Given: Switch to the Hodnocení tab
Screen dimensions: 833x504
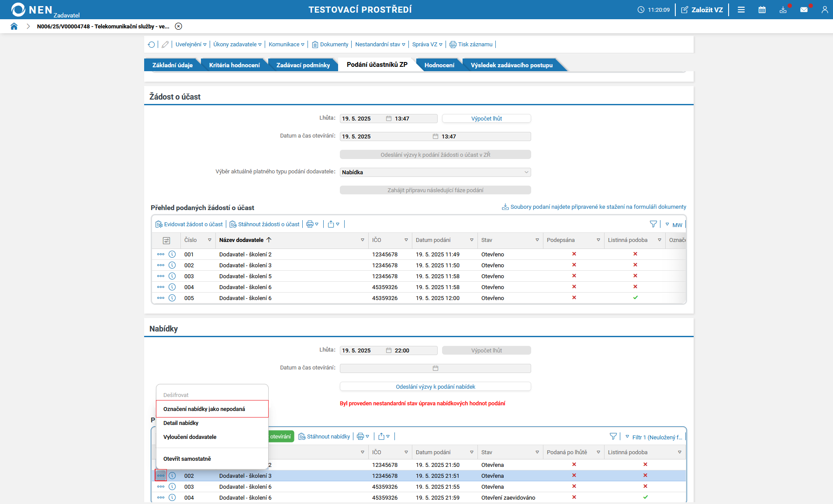Looking at the screenshot, I should coord(439,65).
